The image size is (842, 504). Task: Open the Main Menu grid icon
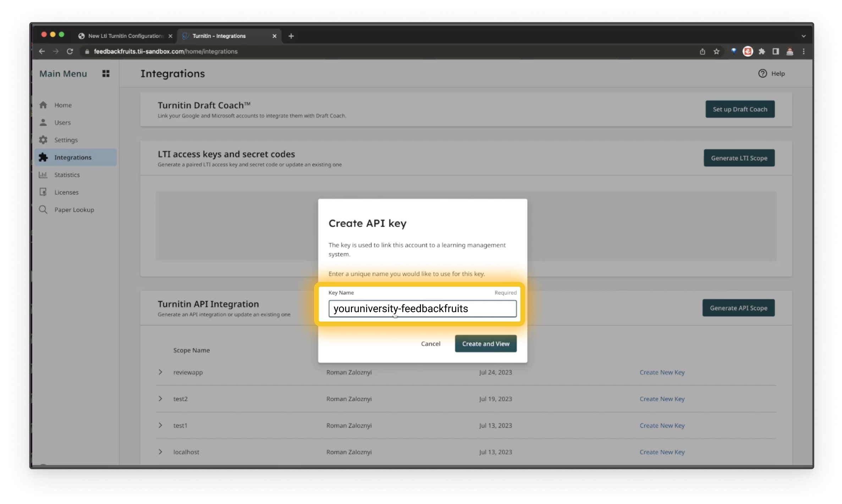coord(106,73)
